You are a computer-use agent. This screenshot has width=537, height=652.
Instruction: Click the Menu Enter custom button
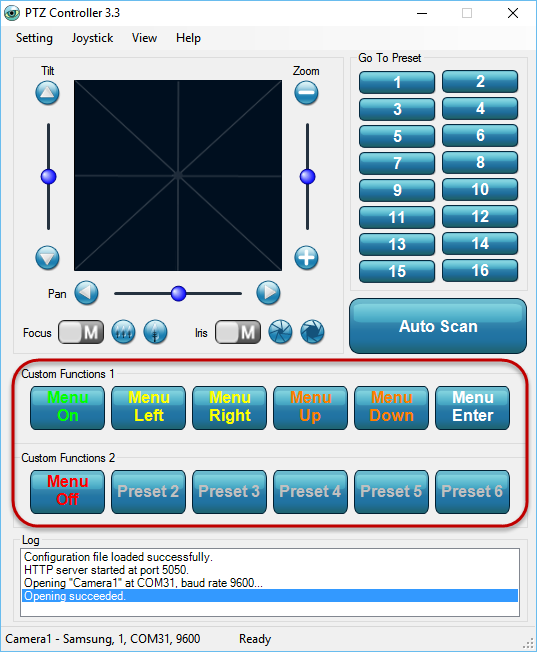pos(473,408)
